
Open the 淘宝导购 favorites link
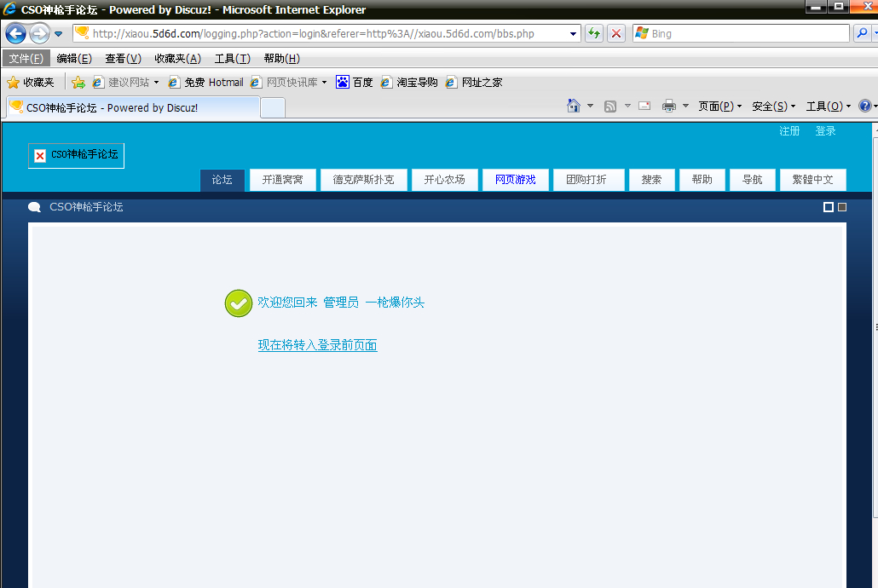pyautogui.click(x=409, y=83)
